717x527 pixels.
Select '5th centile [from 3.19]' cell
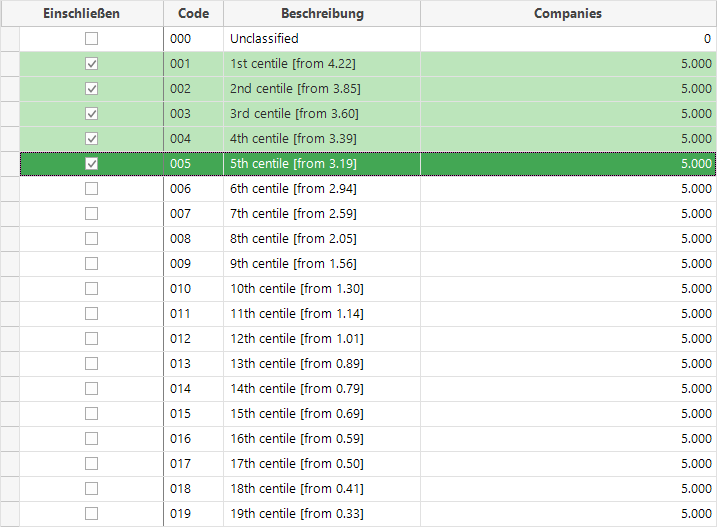coord(322,163)
